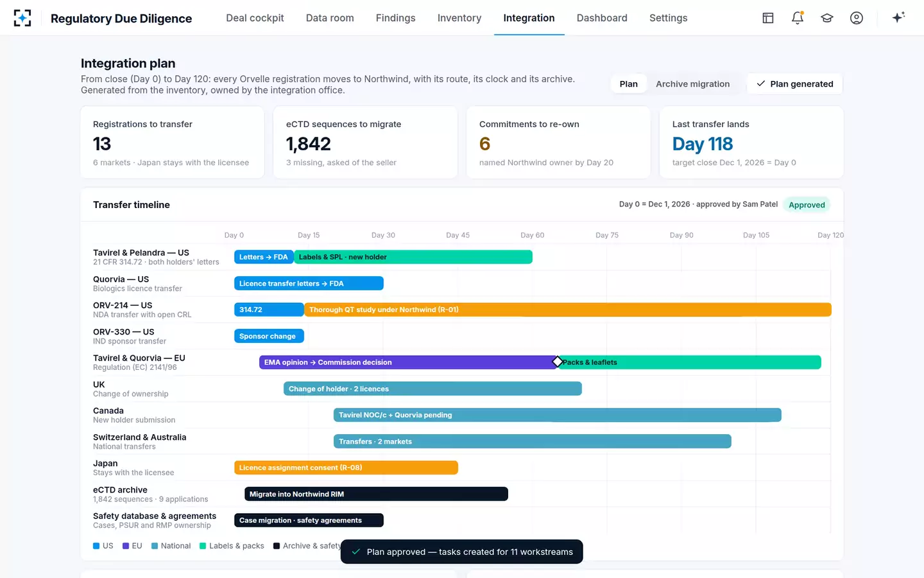Go to the Deal cockpit tab
The width and height of the screenshot is (924, 578).
255,18
